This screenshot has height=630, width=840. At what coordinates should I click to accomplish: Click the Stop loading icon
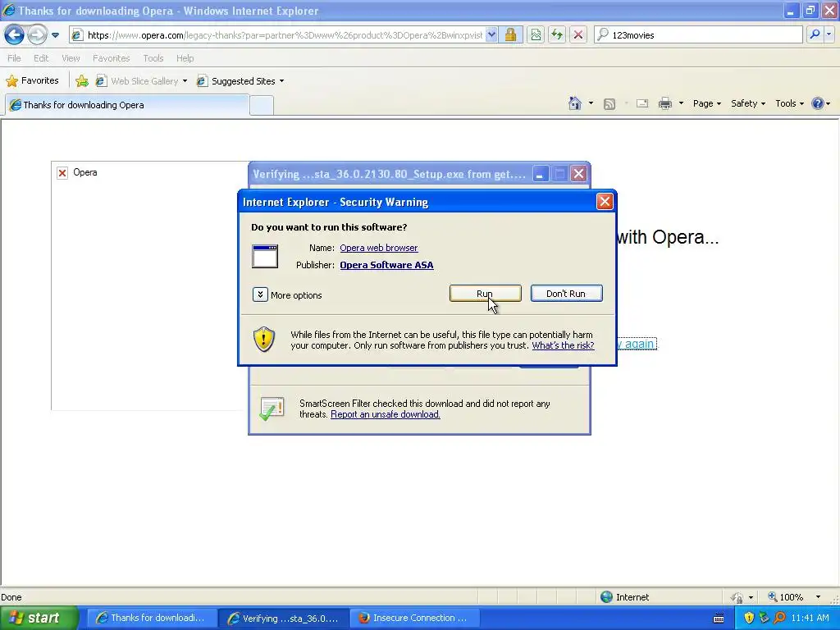coord(578,35)
